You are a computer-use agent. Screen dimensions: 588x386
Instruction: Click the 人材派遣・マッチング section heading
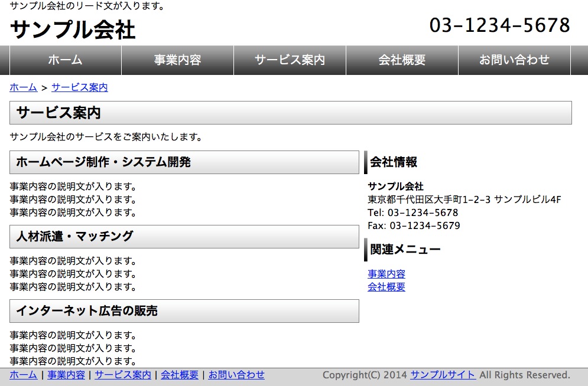click(x=74, y=236)
